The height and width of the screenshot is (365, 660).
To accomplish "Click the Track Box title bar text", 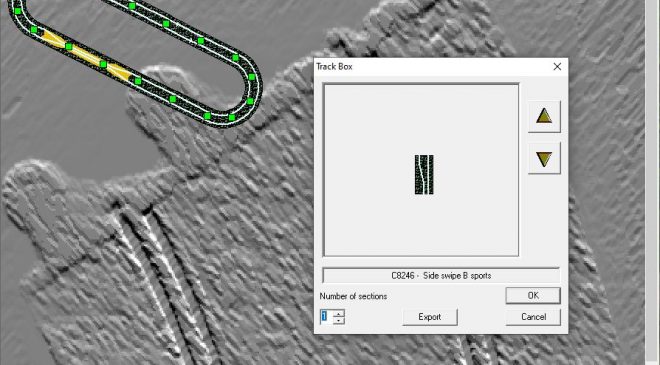I will click(x=334, y=67).
